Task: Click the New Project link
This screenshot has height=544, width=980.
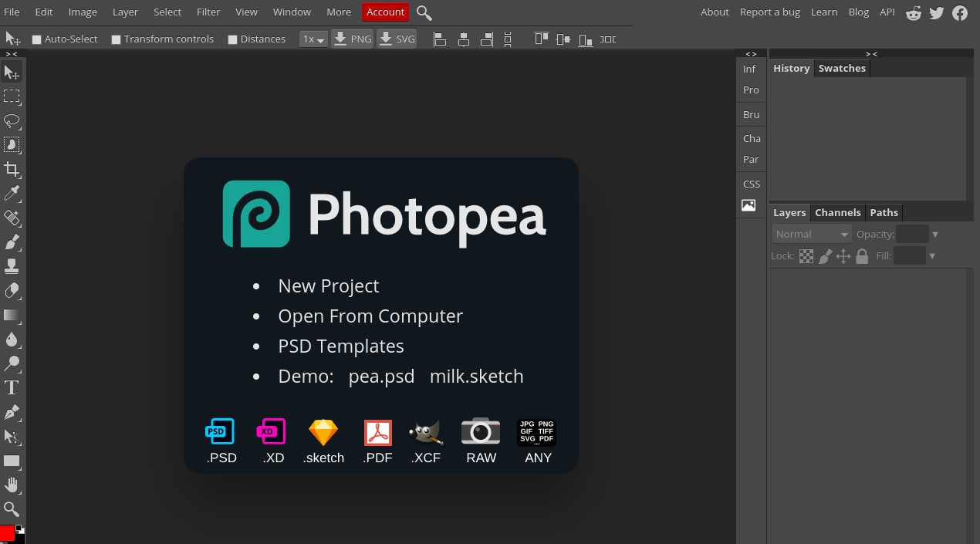Action: tap(329, 286)
